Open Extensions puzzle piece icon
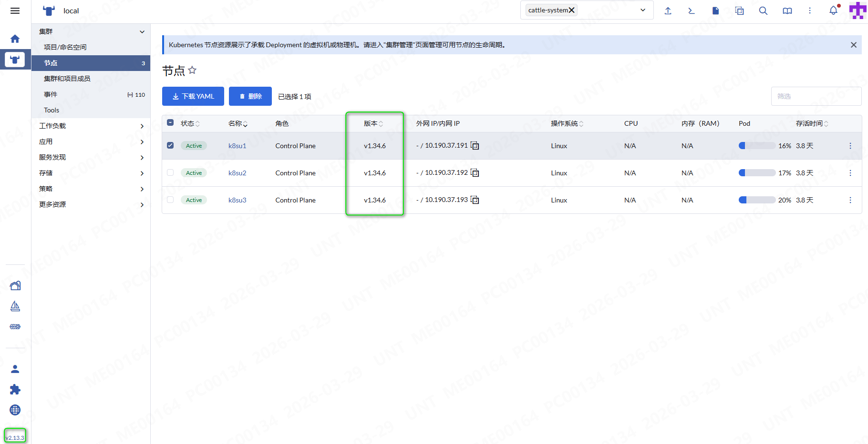 pos(15,390)
